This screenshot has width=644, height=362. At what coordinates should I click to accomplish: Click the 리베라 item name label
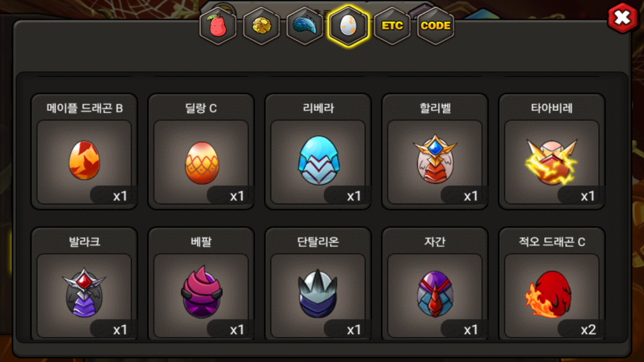point(318,108)
